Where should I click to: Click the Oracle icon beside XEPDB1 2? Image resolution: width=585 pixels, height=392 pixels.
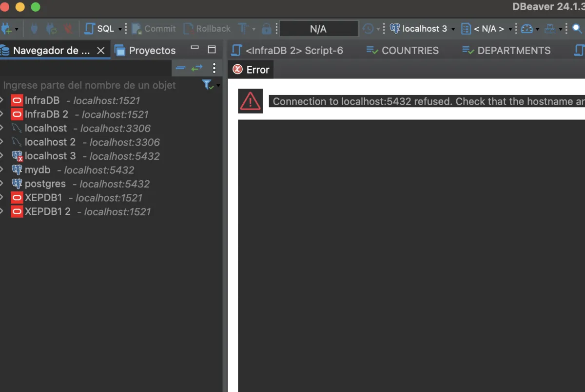(17, 212)
